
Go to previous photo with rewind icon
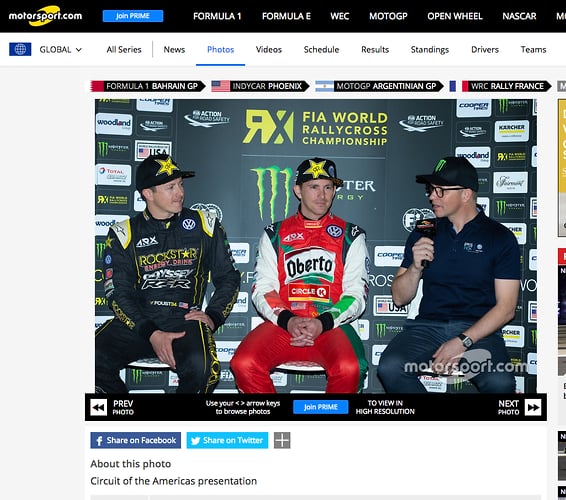click(x=99, y=408)
